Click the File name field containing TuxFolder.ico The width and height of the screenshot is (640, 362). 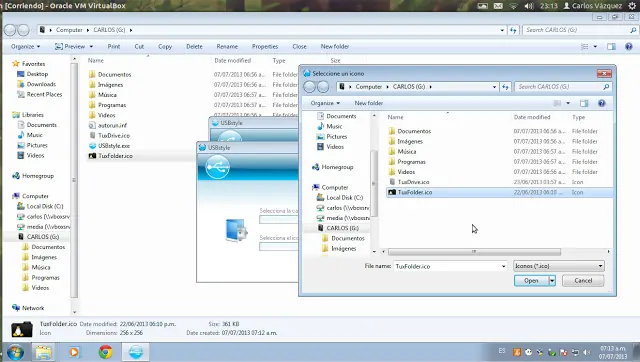(x=447, y=266)
